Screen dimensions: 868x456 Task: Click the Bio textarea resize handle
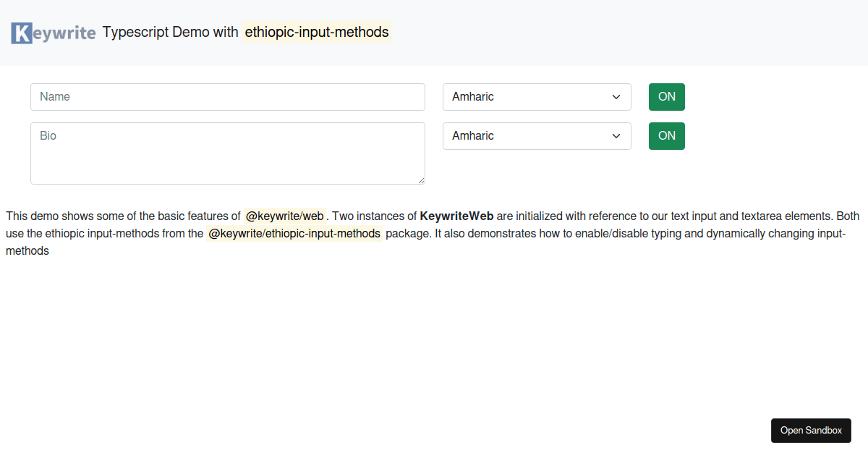point(421,180)
